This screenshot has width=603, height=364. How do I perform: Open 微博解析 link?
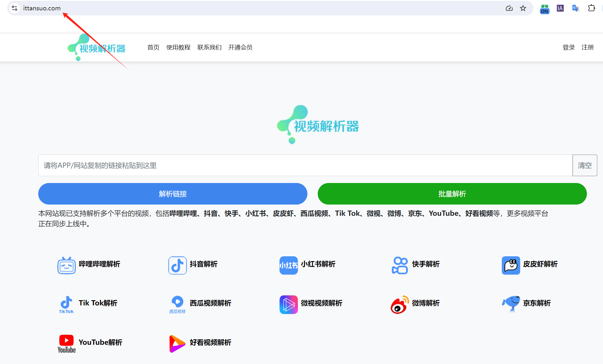(x=426, y=303)
